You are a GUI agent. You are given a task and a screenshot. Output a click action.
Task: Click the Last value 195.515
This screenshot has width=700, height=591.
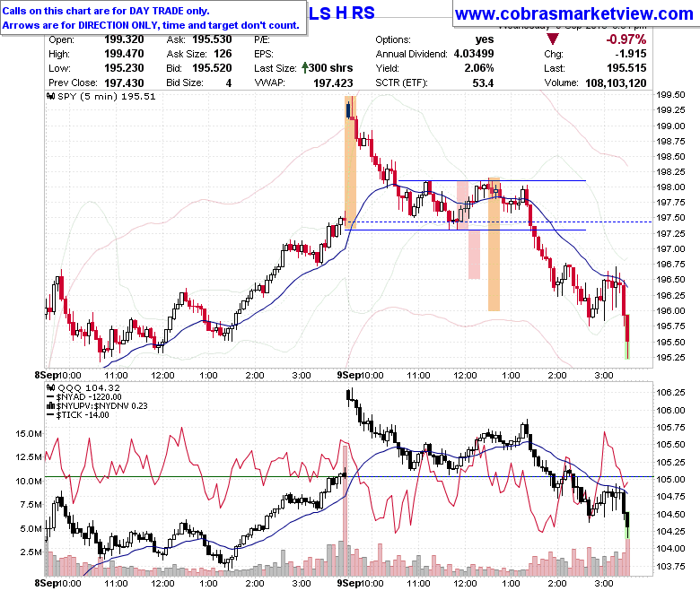pyautogui.click(x=626, y=68)
